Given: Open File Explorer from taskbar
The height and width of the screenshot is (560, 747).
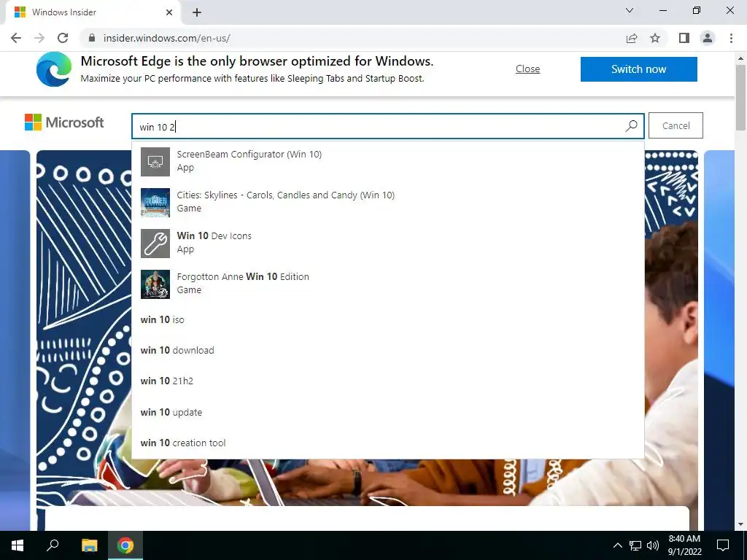Looking at the screenshot, I should pyautogui.click(x=89, y=545).
